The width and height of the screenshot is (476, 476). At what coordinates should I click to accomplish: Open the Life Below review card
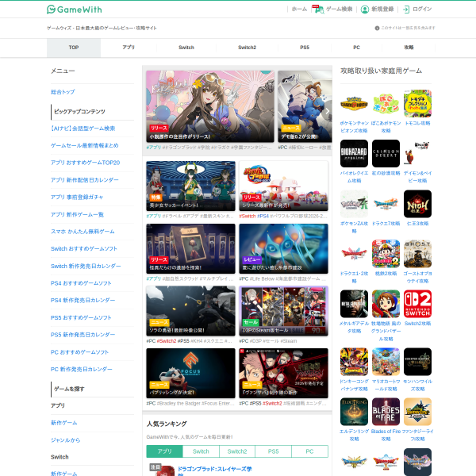(283, 248)
